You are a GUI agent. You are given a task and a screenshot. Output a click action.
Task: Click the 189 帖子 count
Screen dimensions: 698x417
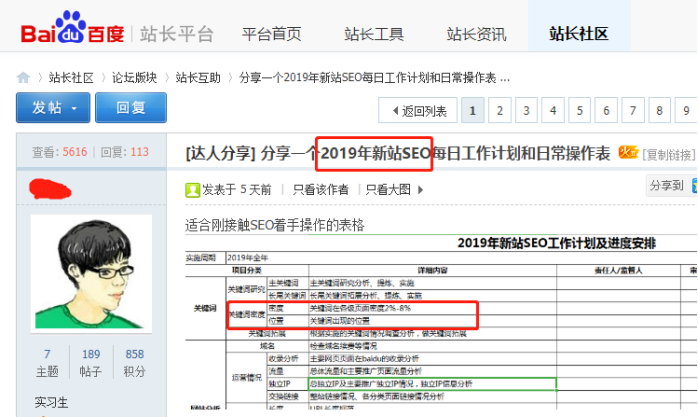[x=91, y=363]
